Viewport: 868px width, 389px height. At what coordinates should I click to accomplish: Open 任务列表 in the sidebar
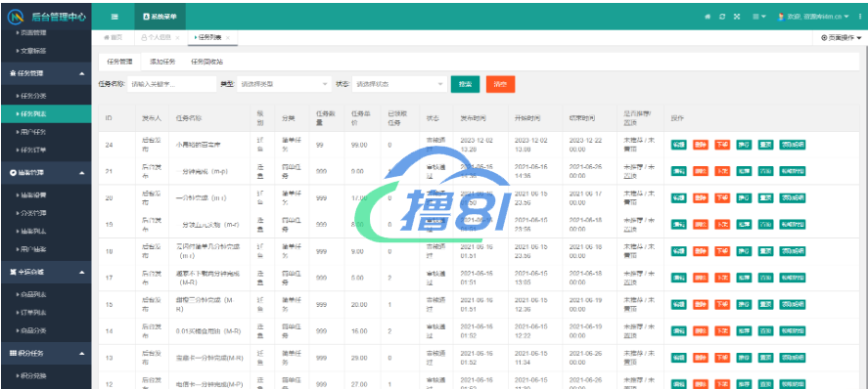[45, 113]
